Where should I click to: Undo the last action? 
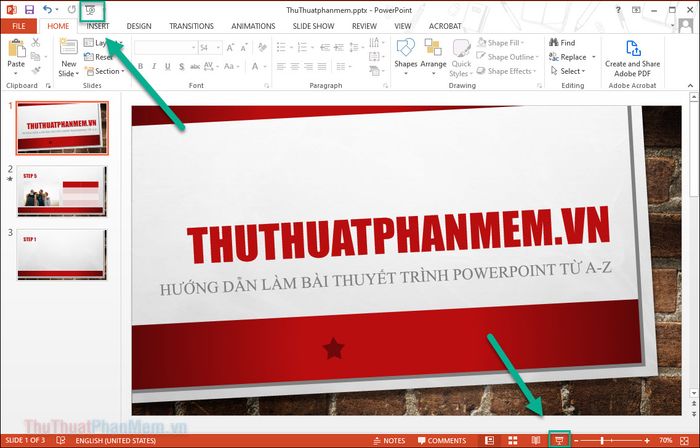[x=47, y=9]
